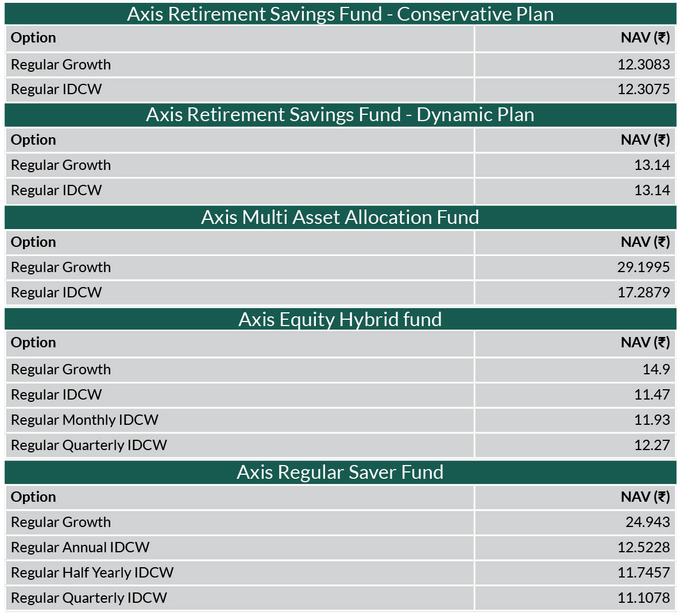
Task: Click Regular IDCW under Multi Asset Allocation Fund
Action: coord(56,293)
